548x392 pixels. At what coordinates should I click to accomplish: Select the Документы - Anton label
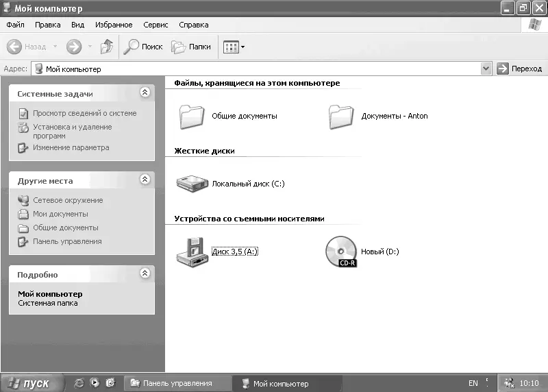pyautogui.click(x=395, y=116)
